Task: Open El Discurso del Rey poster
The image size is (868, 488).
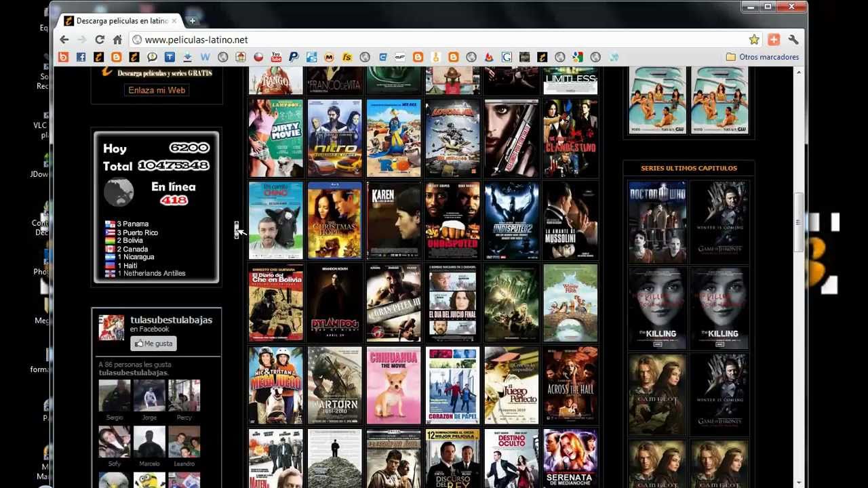Action: (x=452, y=458)
